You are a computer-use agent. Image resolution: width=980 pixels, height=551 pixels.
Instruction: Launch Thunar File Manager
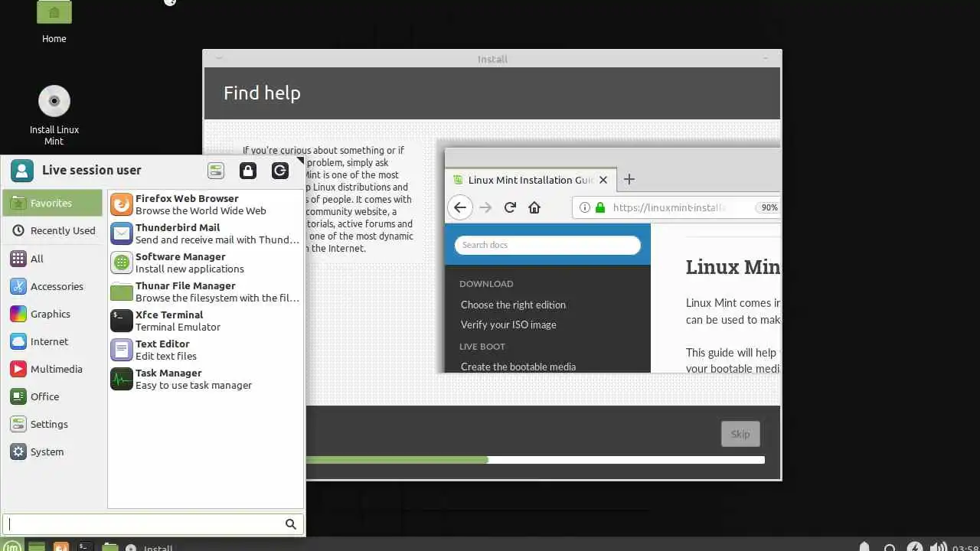point(205,292)
